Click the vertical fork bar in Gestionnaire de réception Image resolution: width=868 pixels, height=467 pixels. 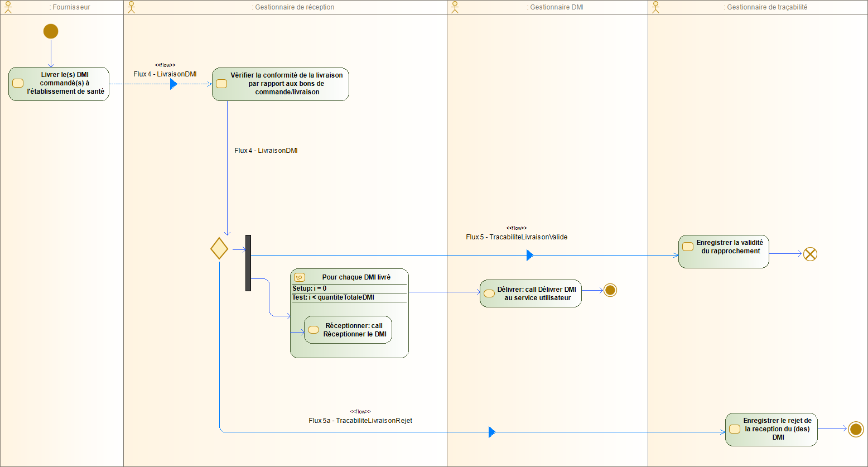pos(248,262)
